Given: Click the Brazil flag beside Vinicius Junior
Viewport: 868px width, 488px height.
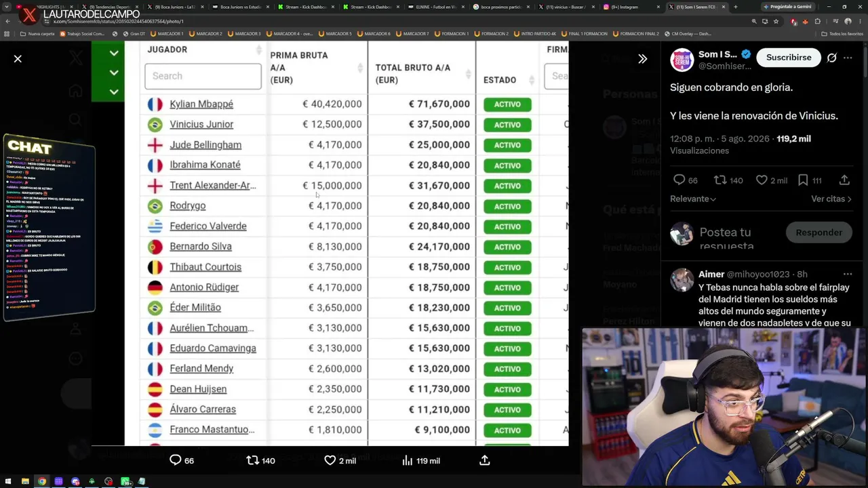Looking at the screenshot, I should coord(155,124).
